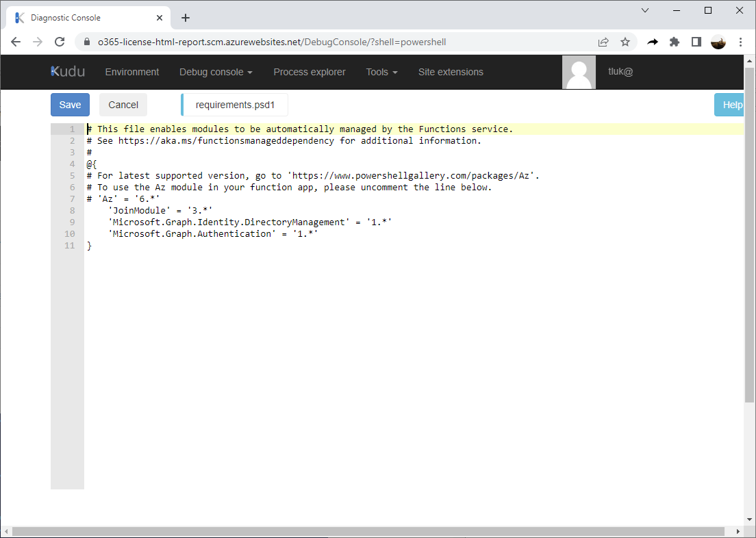
Task: Click the vertical page scrollbar thumb
Action: pyautogui.click(x=749, y=235)
